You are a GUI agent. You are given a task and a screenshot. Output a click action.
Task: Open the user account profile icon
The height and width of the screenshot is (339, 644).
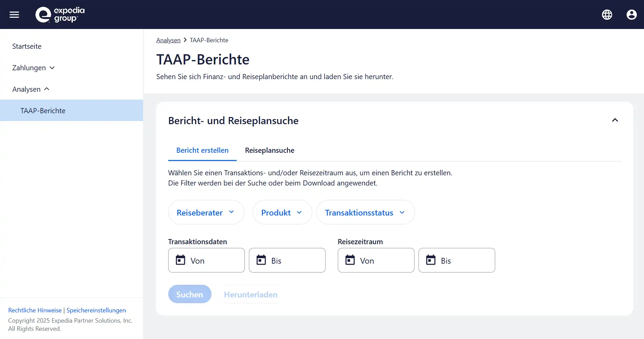click(x=631, y=15)
